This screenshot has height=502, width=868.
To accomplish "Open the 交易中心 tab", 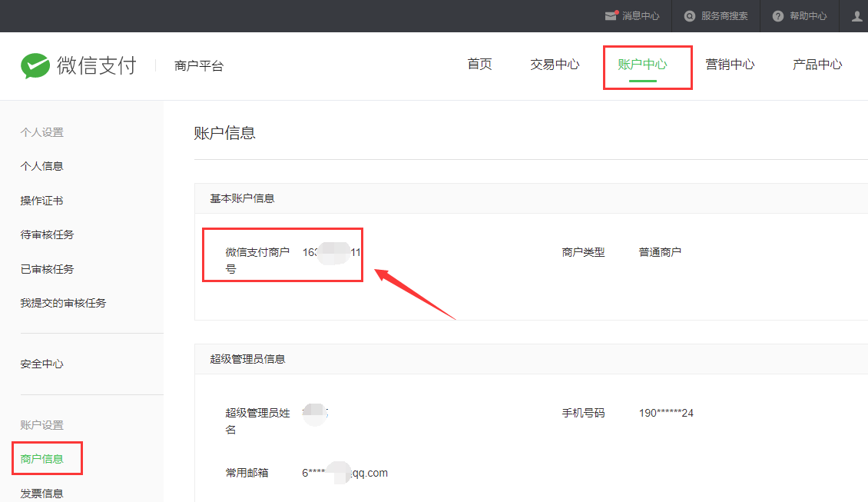I will coord(555,65).
